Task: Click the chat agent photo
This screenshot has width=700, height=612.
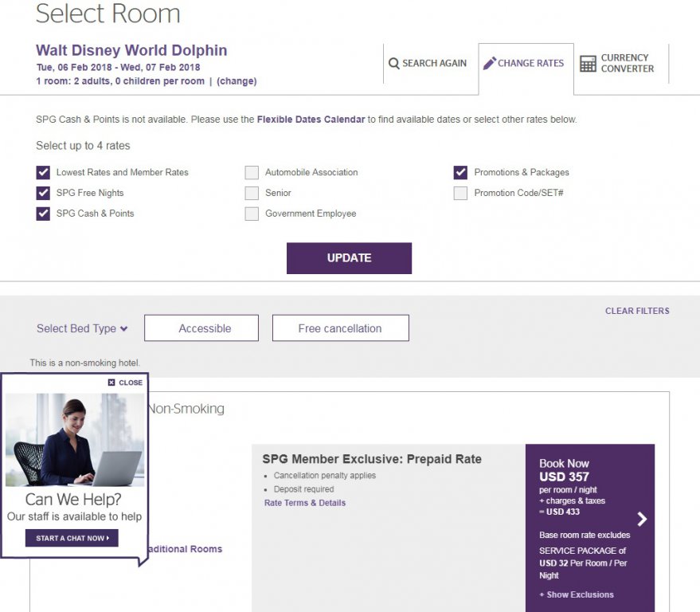Action: (x=75, y=440)
